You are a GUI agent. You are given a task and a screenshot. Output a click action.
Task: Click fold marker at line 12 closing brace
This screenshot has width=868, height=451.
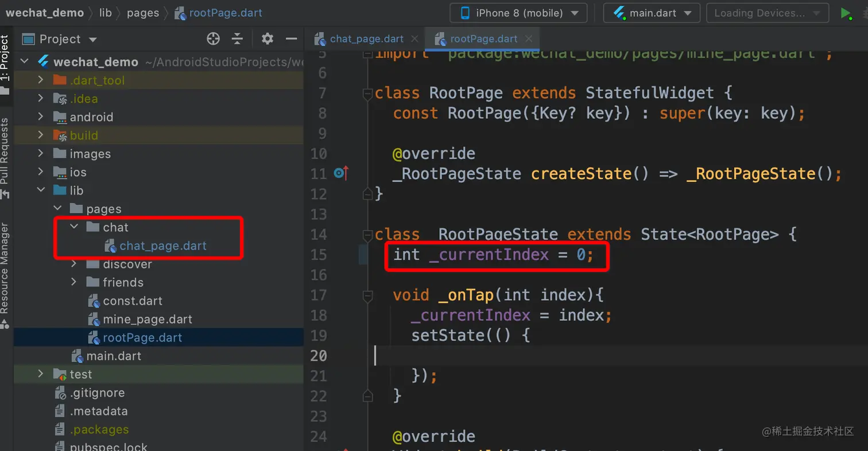pyautogui.click(x=367, y=194)
